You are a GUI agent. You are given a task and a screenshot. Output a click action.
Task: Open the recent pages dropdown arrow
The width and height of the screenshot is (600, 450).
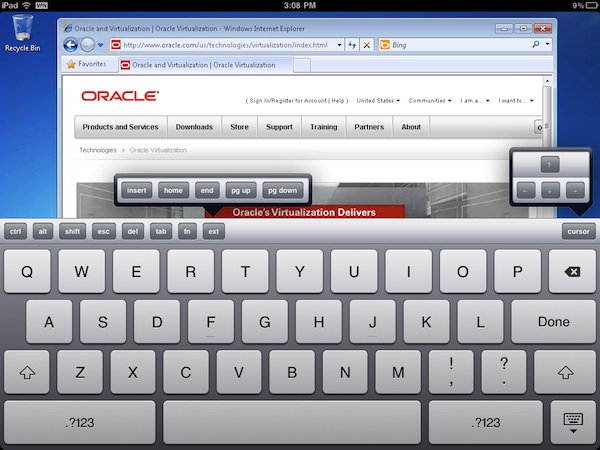100,45
